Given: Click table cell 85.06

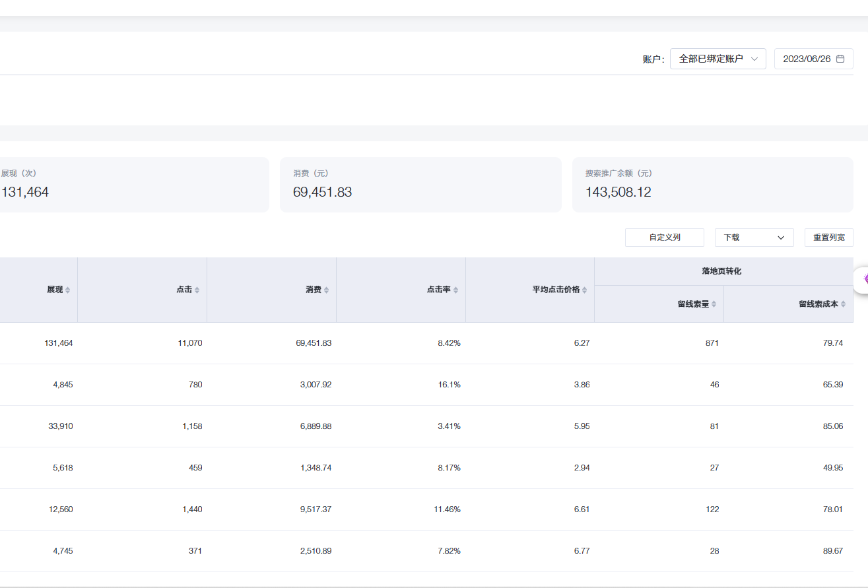Looking at the screenshot, I should (x=833, y=426).
